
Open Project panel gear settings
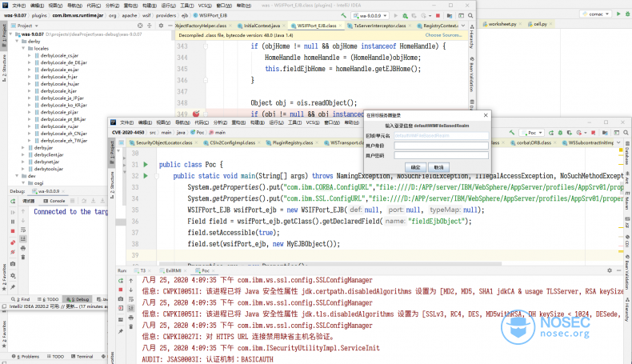(161, 26)
